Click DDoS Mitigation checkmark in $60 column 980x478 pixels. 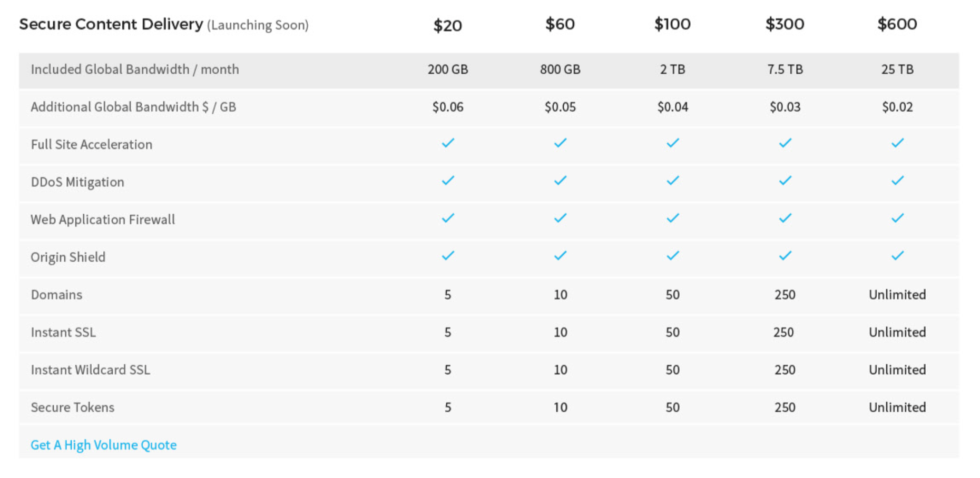click(560, 181)
